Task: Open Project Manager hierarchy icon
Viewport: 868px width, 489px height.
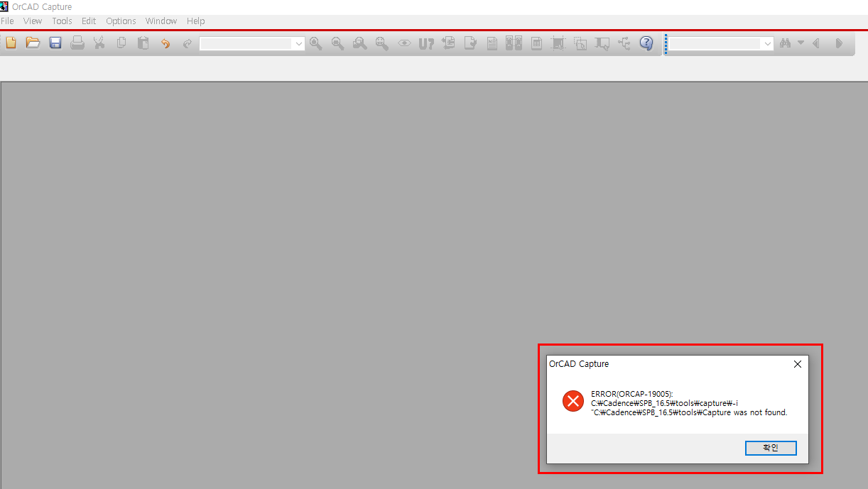Action: pyautogui.click(x=624, y=43)
